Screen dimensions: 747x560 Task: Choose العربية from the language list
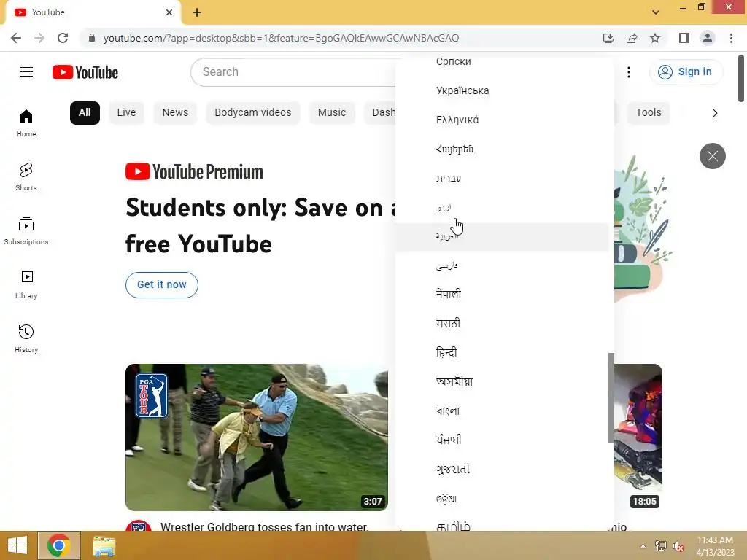[x=502, y=237]
